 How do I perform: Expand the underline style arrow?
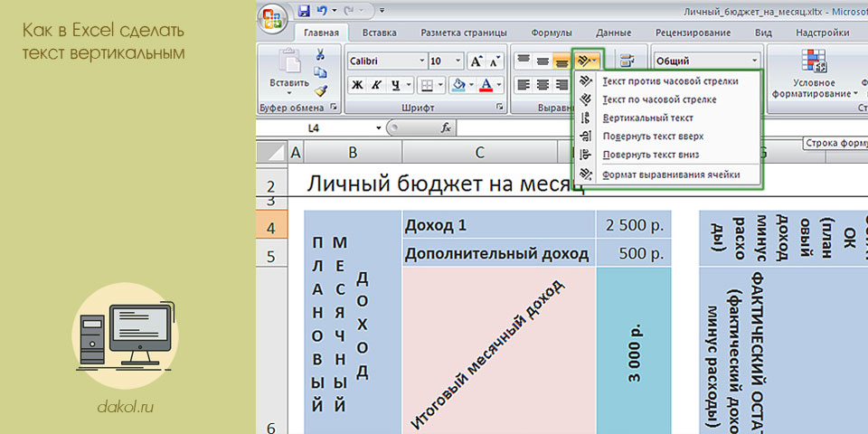coord(409,85)
